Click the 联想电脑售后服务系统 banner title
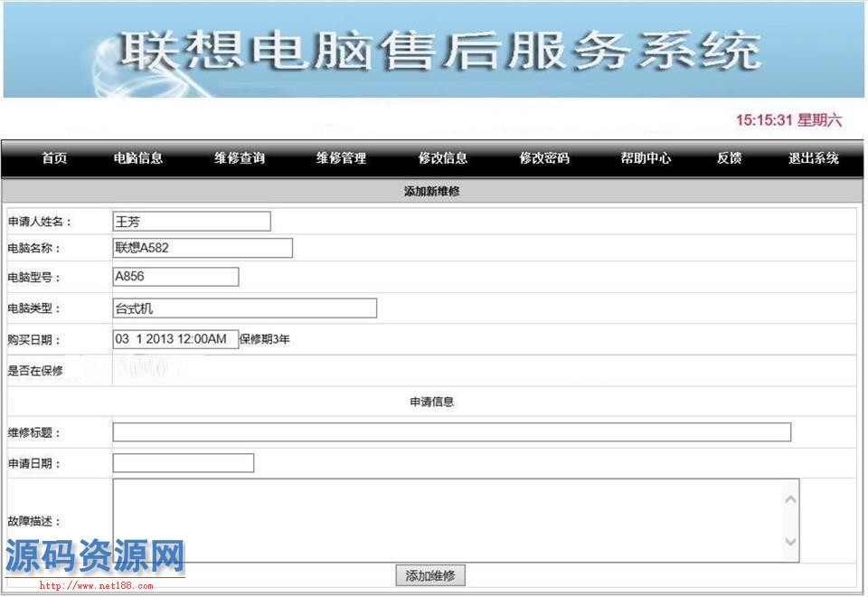The width and height of the screenshot is (868, 597). point(440,51)
